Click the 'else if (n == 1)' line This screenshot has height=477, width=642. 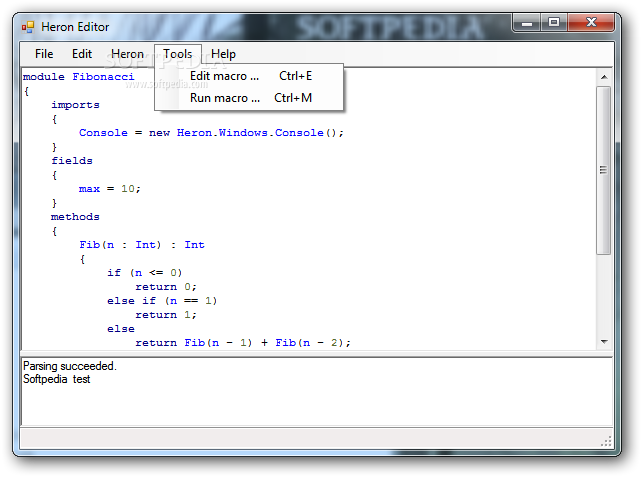162,301
